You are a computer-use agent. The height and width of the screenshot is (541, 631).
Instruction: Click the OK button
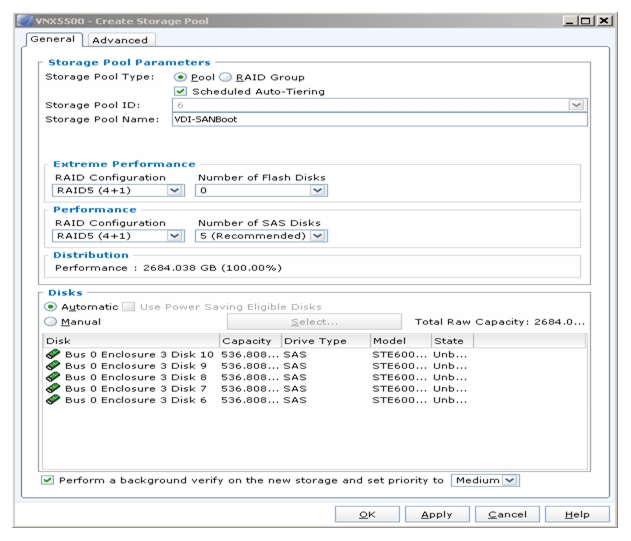pyautogui.click(x=367, y=514)
